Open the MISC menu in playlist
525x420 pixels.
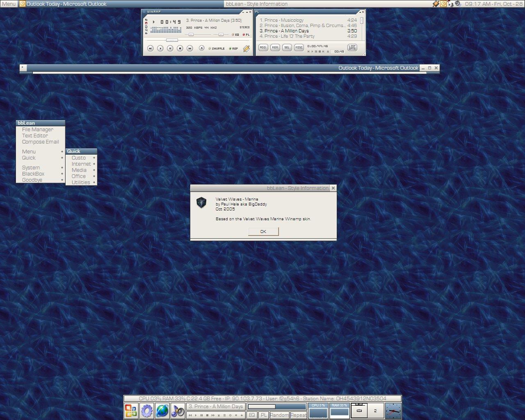tap(299, 48)
